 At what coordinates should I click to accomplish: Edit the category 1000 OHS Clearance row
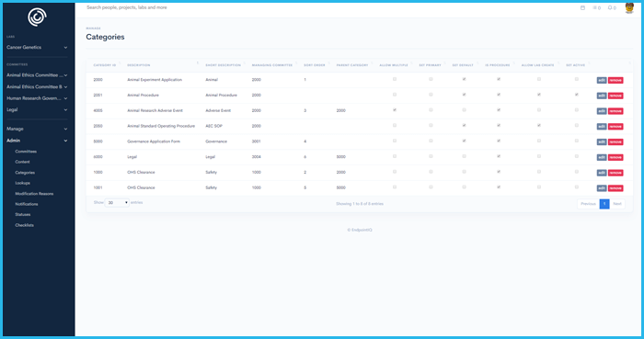point(602,173)
